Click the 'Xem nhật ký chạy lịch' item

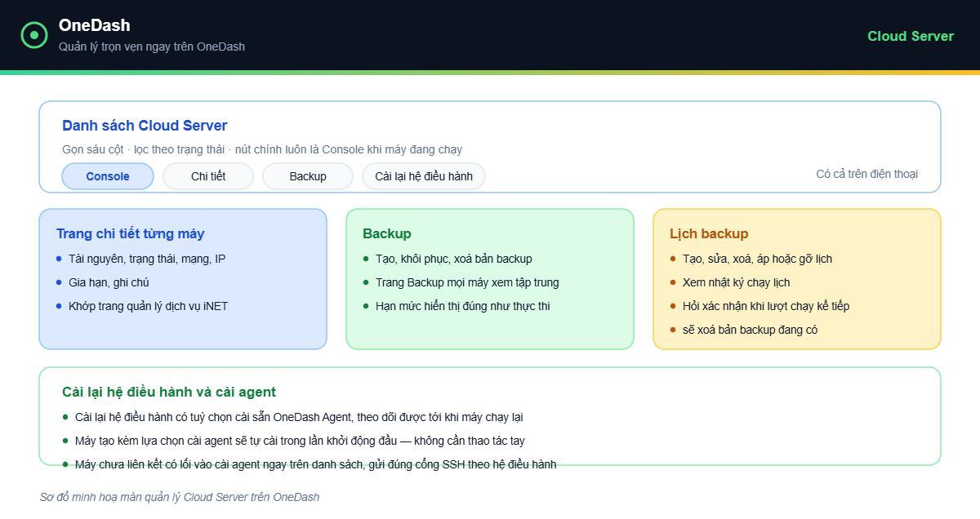click(737, 282)
